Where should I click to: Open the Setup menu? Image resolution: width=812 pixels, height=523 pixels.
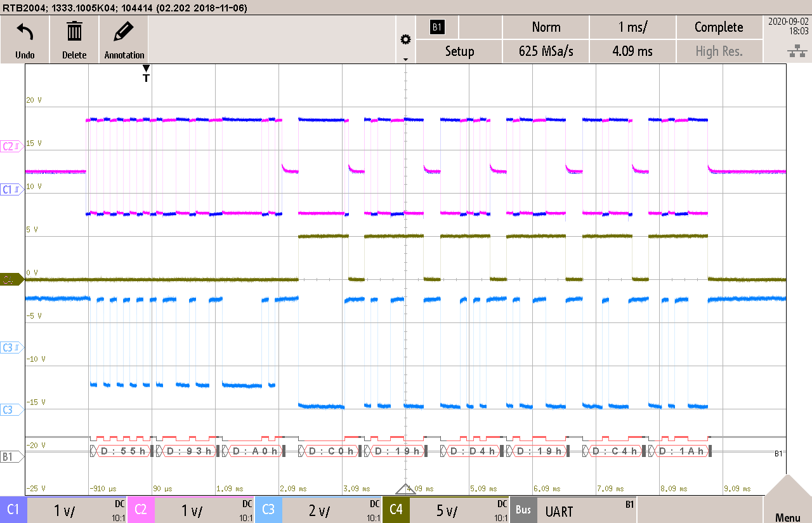coord(459,51)
